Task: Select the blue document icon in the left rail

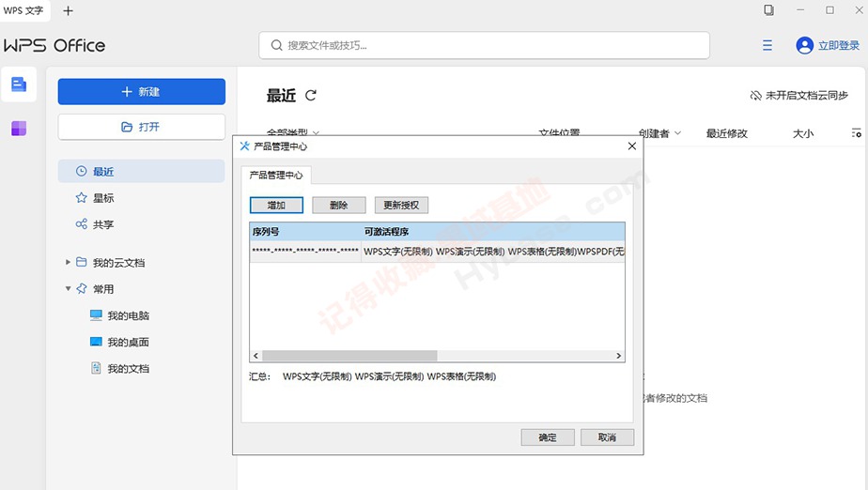Action: (19, 84)
